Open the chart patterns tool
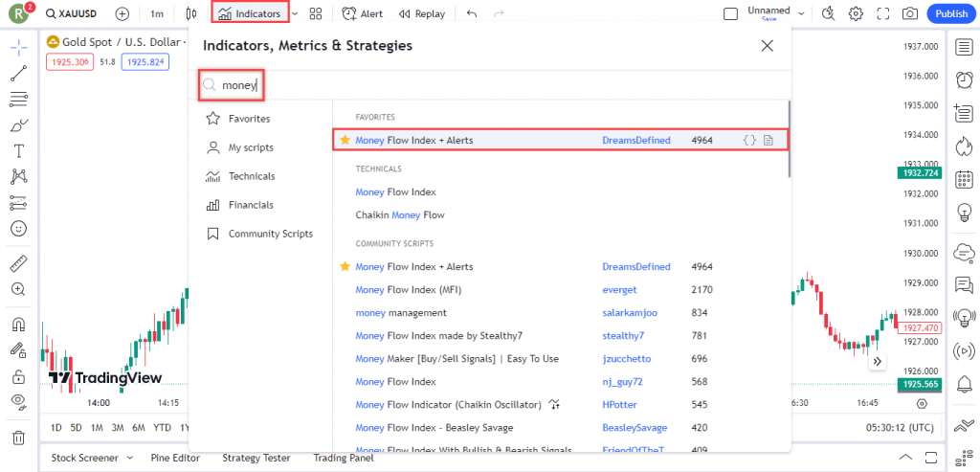 point(19,177)
